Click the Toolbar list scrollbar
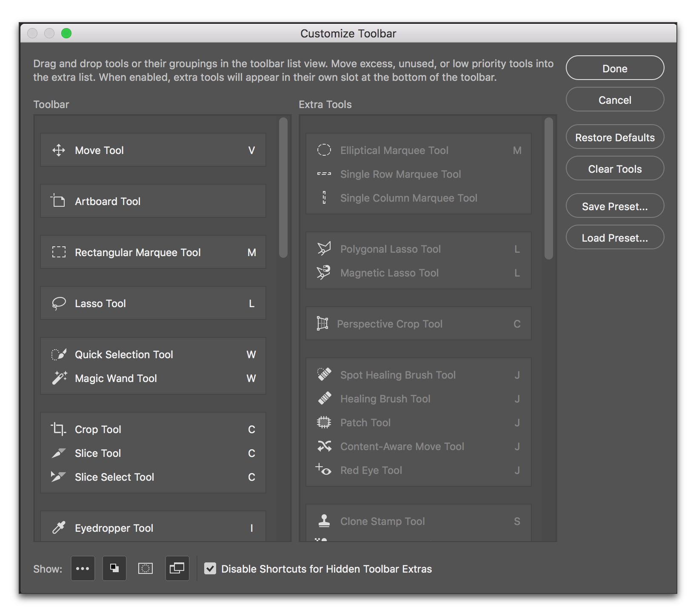The width and height of the screenshot is (696, 616). (283, 188)
